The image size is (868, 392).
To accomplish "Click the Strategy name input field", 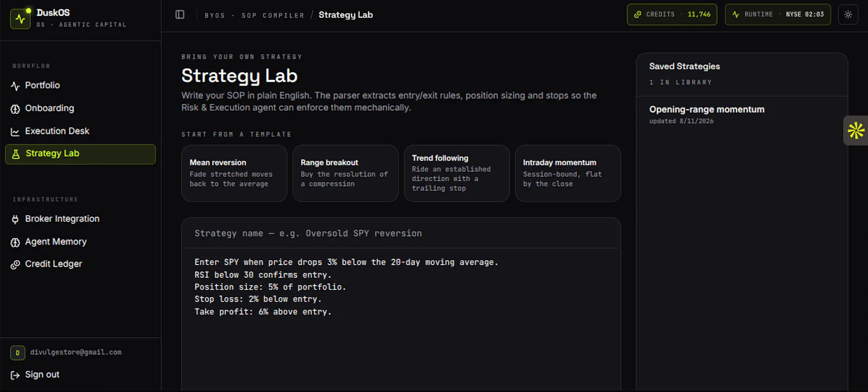I will [401, 234].
